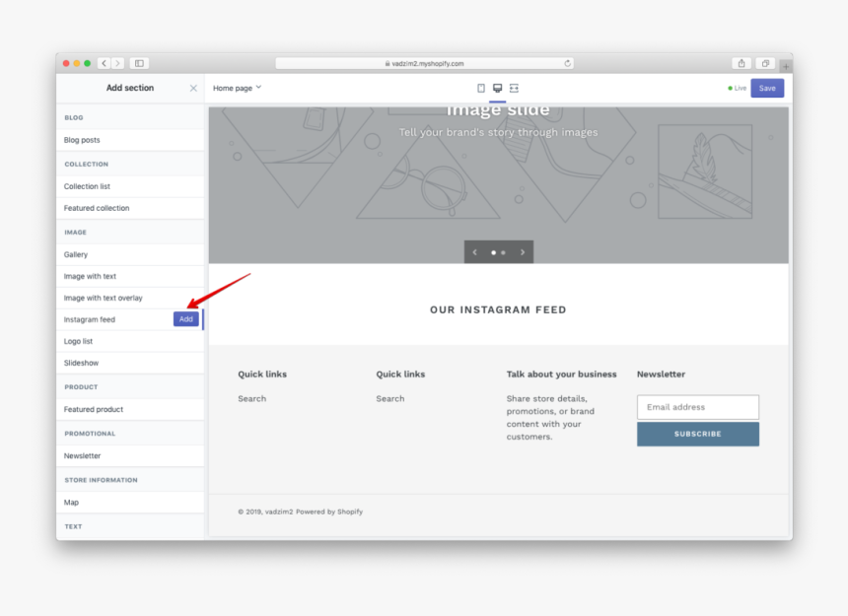
Task: Select Slideshow section
Action: (130, 363)
